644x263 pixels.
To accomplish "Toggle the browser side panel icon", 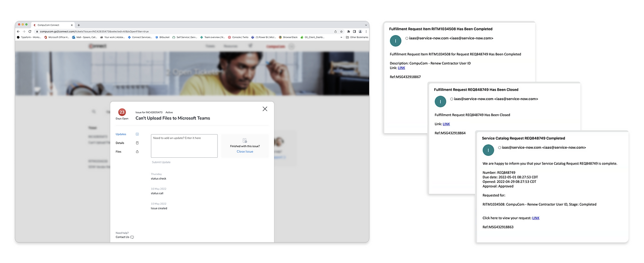I will point(354,31).
